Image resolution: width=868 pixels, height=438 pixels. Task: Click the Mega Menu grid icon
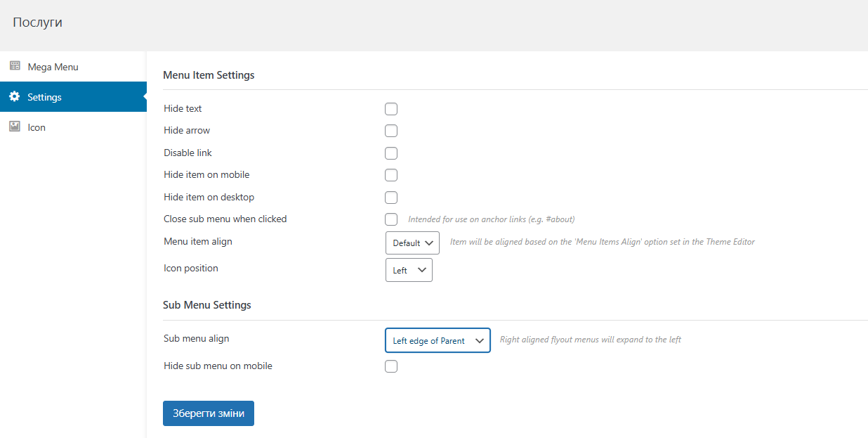(x=15, y=66)
